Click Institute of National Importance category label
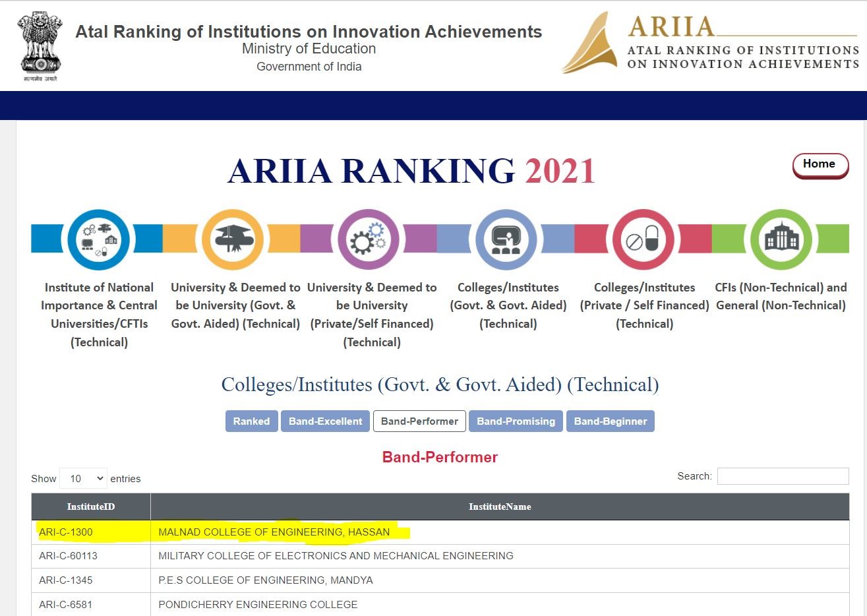The image size is (867, 616). click(99, 315)
